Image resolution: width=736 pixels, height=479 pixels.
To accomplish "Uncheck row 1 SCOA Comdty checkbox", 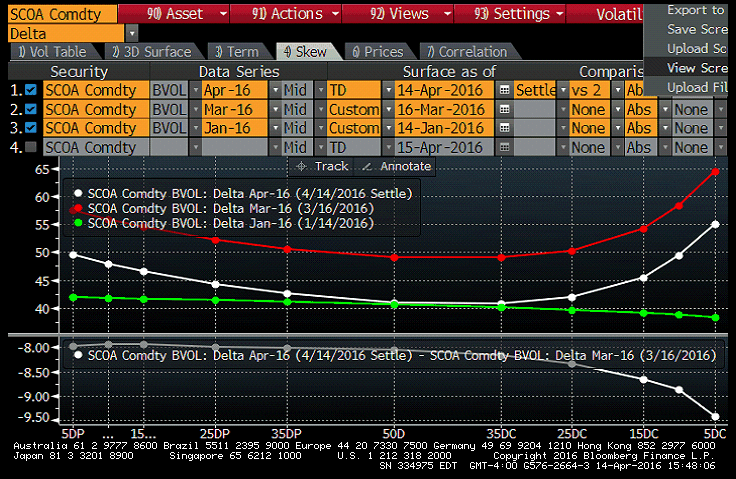I will pyautogui.click(x=30, y=90).
